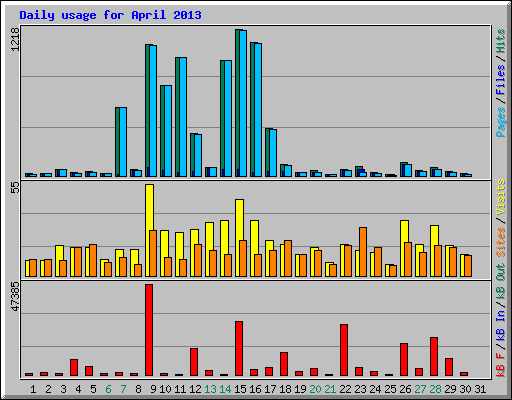Click the hits bar for day 7
This screenshot has width=512, height=400.
tap(117, 142)
